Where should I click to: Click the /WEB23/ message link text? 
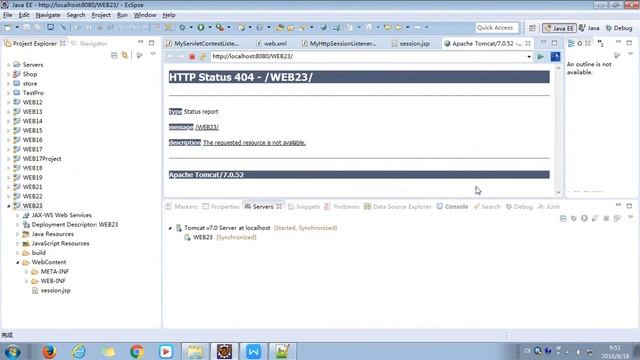207,127
